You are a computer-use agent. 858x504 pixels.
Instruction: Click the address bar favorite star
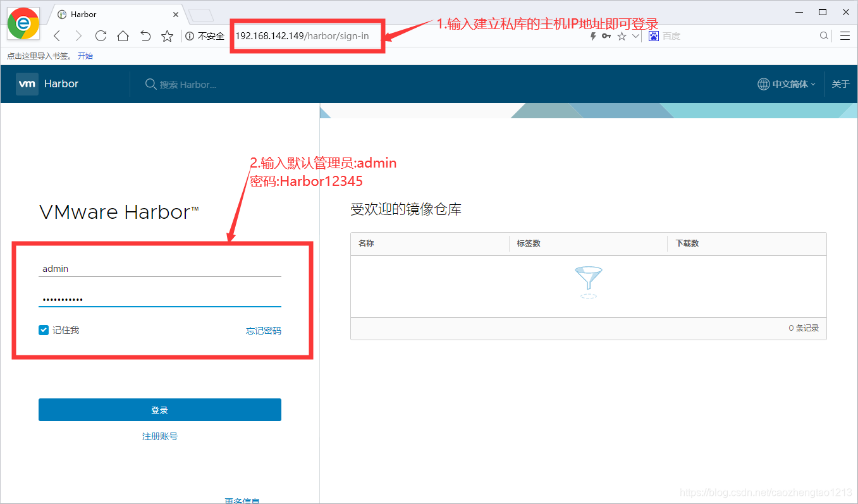coord(622,36)
